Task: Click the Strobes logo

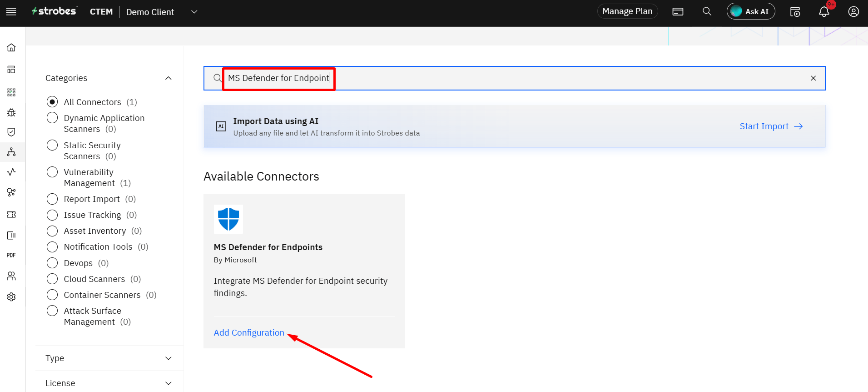Action: point(54,11)
